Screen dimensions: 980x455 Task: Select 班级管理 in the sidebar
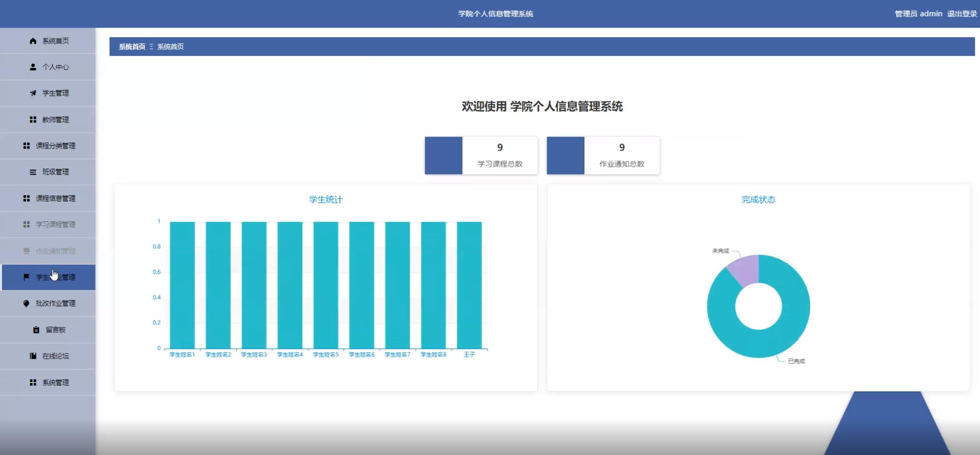coord(48,172)
